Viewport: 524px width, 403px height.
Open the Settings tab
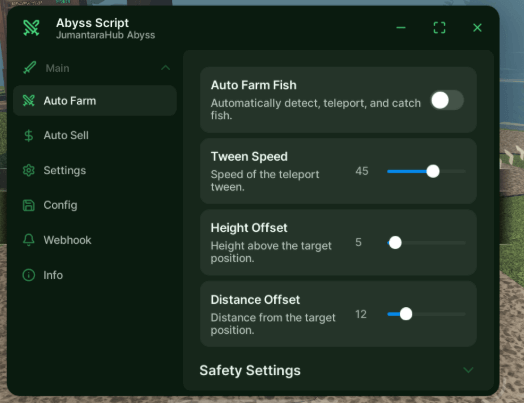95,170
